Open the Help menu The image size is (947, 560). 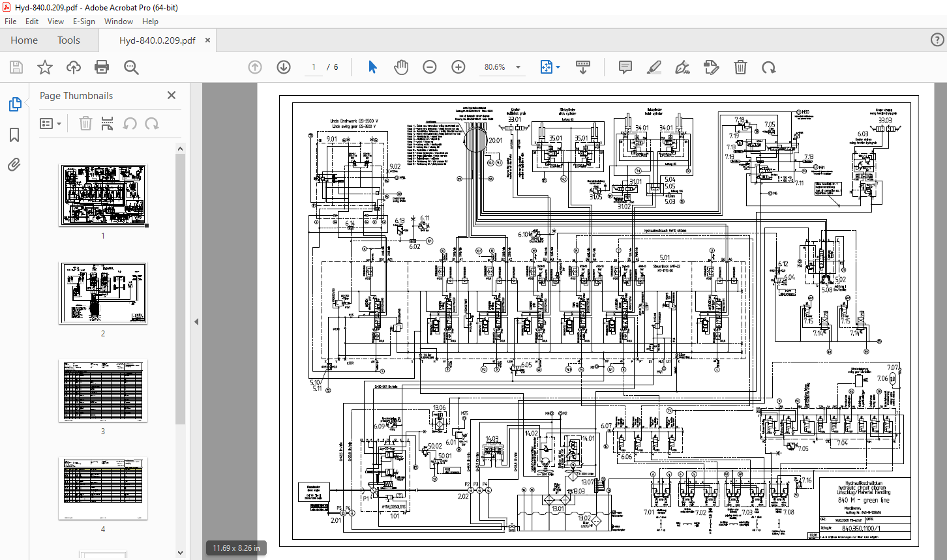(150, 22)
